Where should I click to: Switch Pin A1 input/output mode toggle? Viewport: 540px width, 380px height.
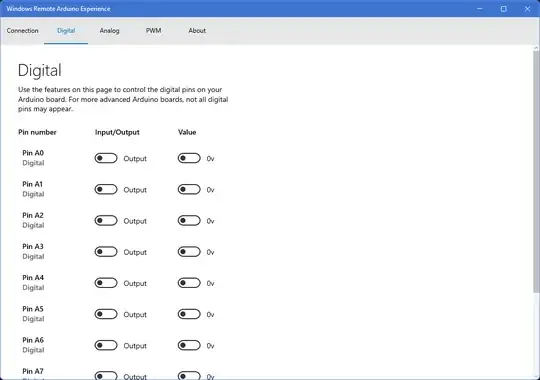tap(106, 189)
